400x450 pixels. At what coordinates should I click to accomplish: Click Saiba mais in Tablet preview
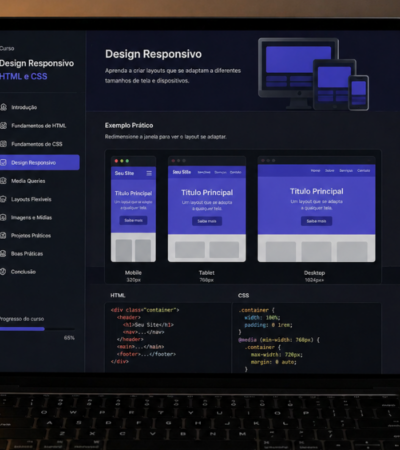tap(207, 221)
